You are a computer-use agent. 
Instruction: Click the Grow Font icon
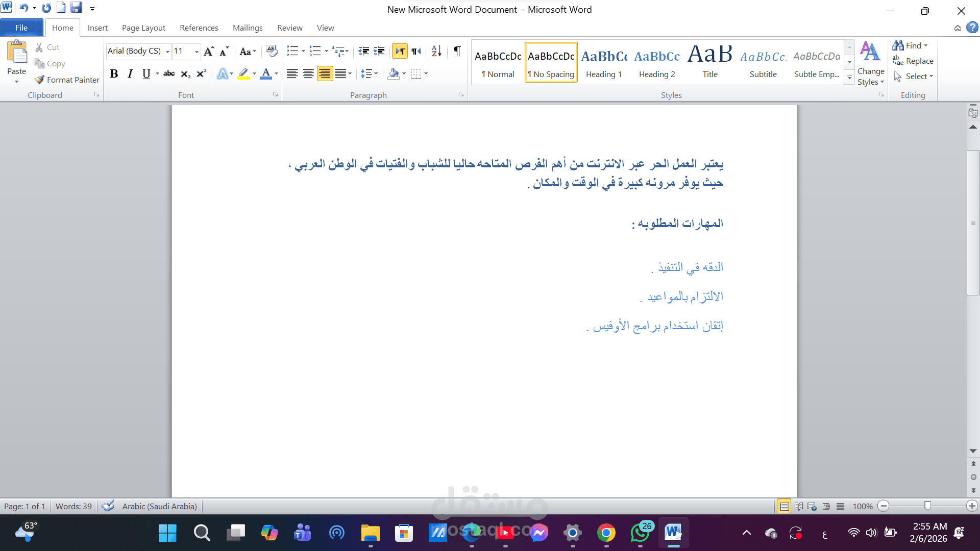tap(208, 51)
